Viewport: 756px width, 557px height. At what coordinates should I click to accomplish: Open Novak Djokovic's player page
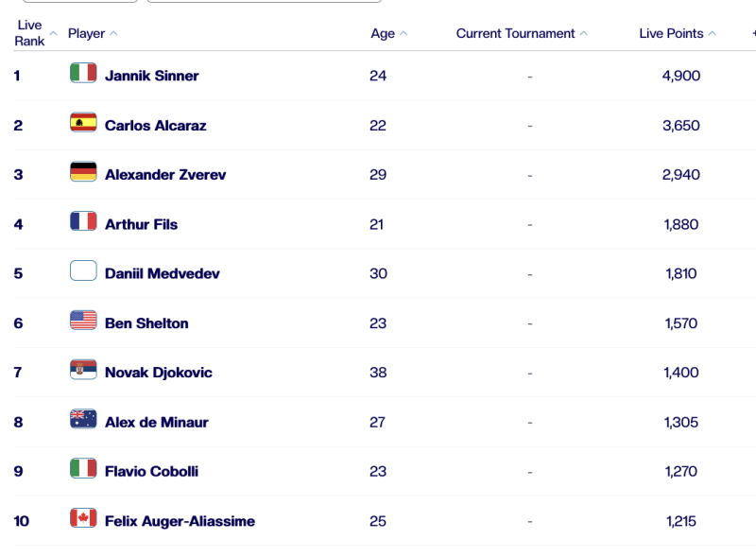159,373
